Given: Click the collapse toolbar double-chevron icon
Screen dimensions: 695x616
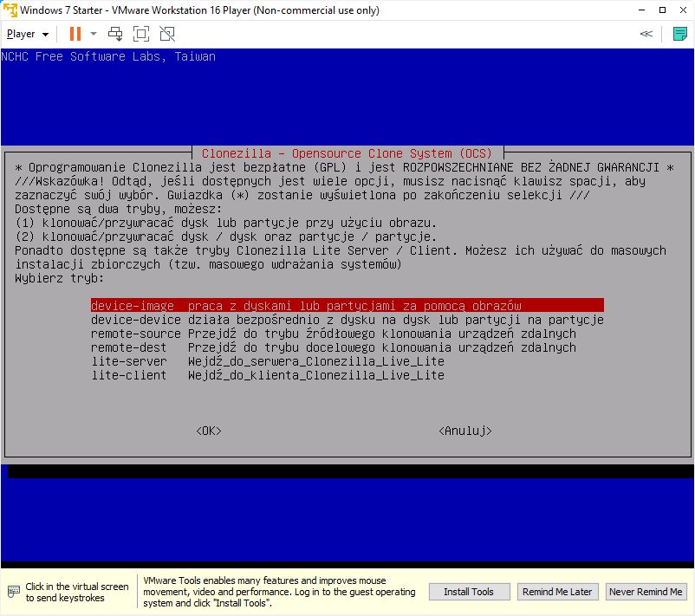Looking at the screenshot, I should (646, 34).
